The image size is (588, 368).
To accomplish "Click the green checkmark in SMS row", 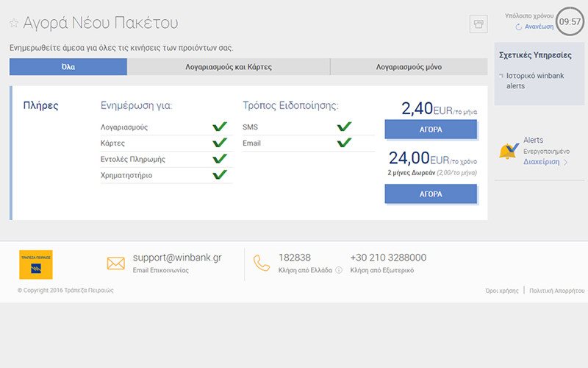I will [x=344, y=127].
